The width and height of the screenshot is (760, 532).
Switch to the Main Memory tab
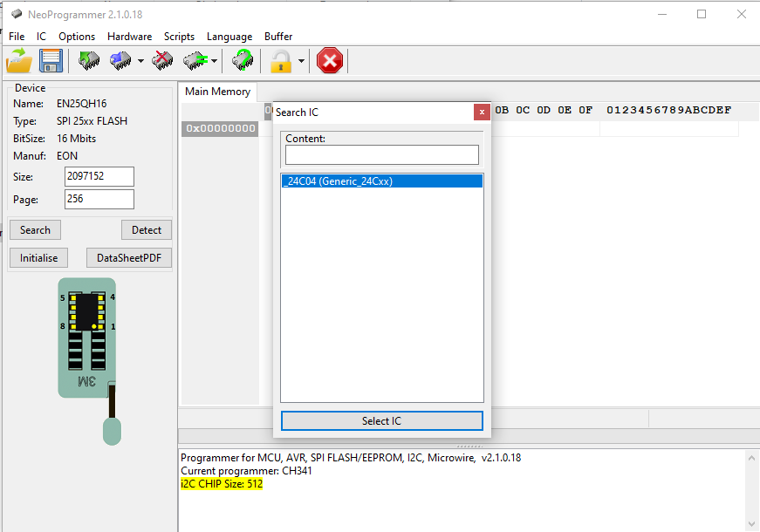pyautogui.click(x=217, y=92)
